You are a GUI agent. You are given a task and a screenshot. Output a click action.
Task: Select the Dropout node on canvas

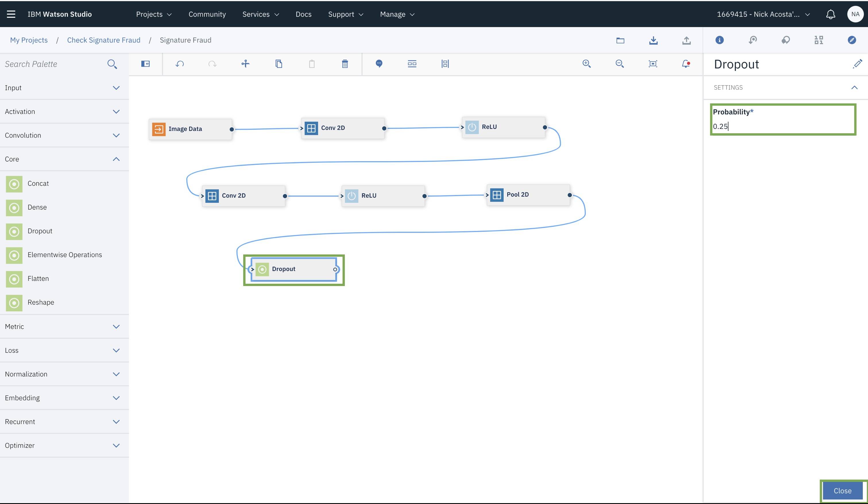click(x=294, y=269)
